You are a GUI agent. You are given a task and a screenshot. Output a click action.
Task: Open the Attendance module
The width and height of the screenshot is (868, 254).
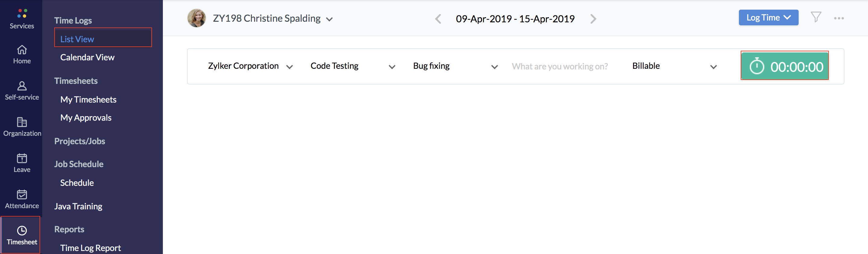point(22,199)
